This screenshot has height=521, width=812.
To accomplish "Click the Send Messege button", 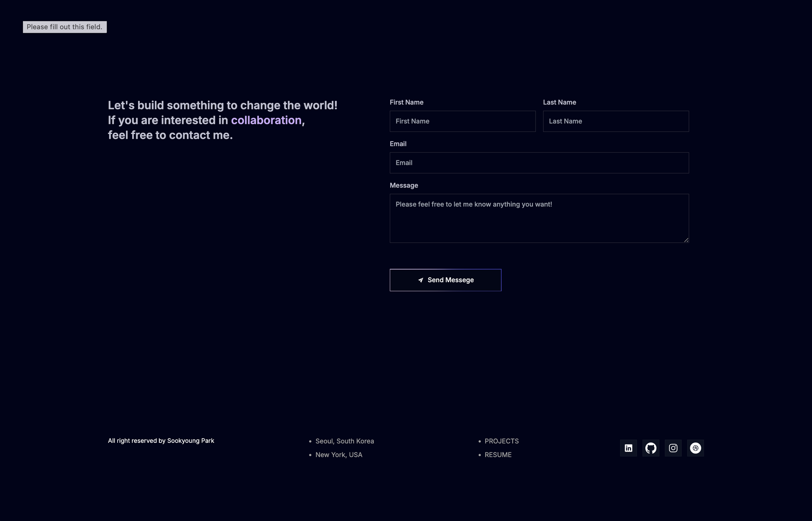I will click(x=450, y=280).
